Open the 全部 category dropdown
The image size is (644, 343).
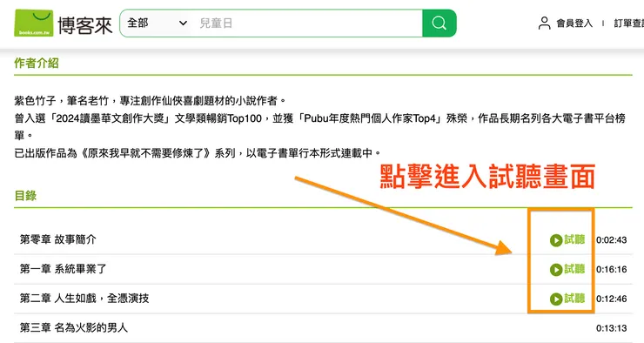(158, 23)
